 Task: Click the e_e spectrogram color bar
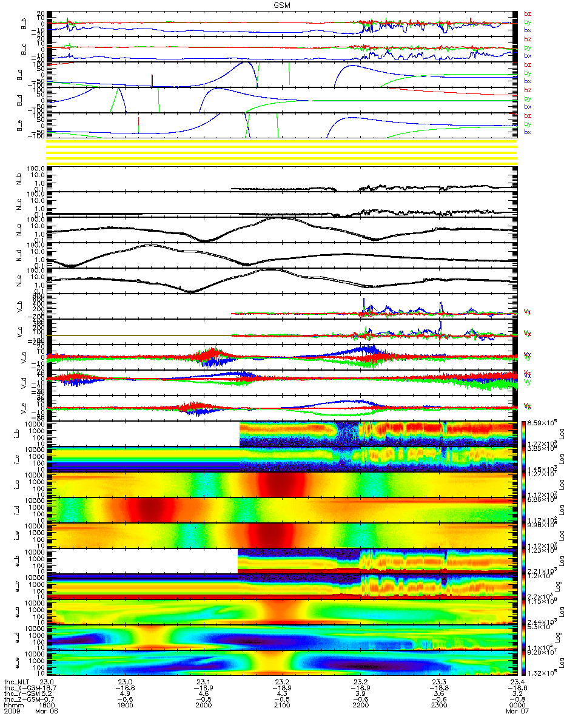coord(525,662)
